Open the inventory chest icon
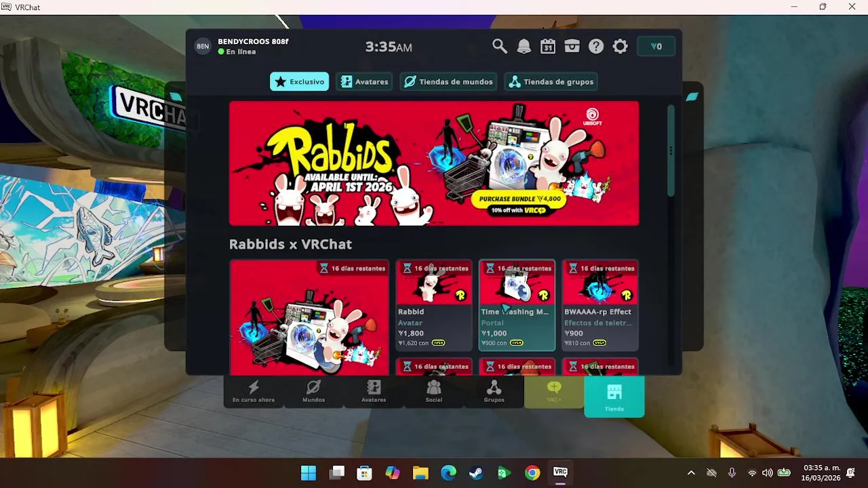 pos(572,46)
